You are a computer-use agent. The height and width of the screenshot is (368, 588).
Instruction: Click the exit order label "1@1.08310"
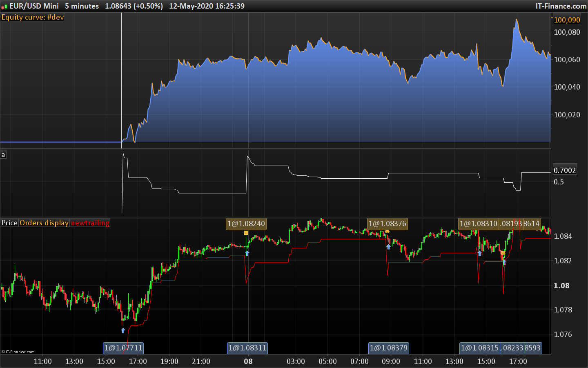tap(478, 224)
